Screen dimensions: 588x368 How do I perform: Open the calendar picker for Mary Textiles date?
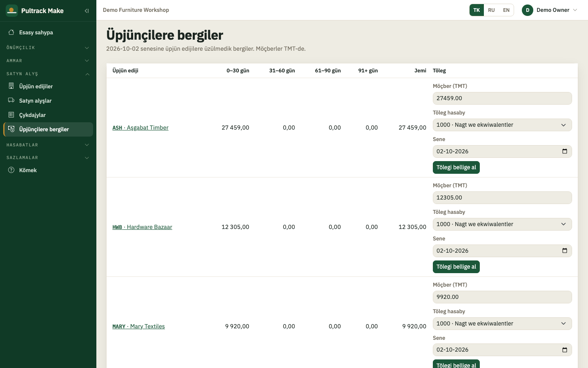point(565,350)
